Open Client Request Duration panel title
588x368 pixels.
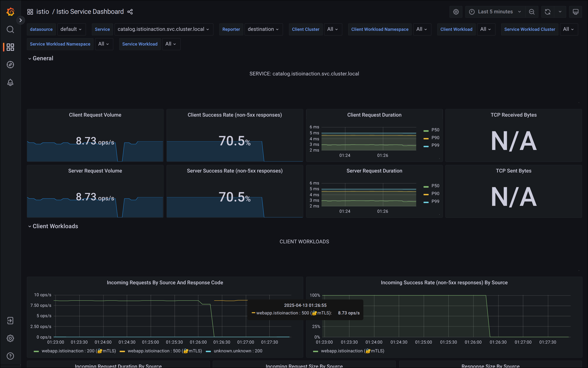pos(374,115)
